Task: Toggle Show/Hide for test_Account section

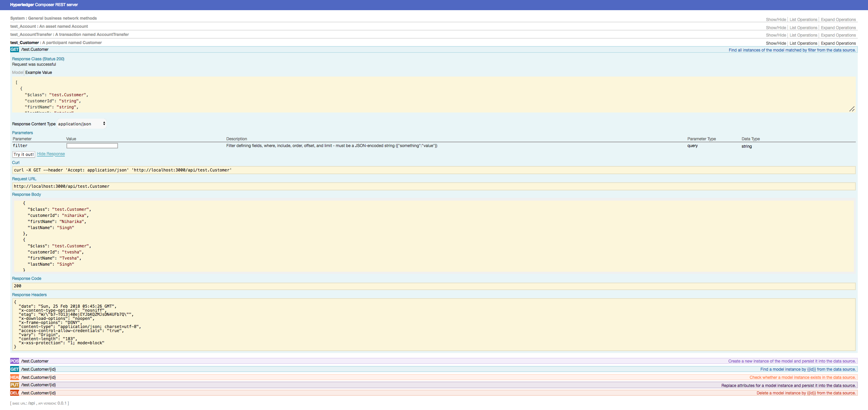Action: [775, 28]
